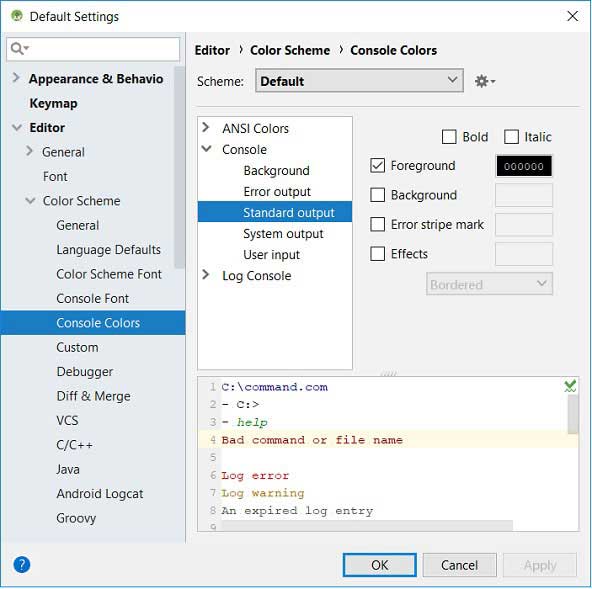Screen dimensions: 592x589
Task: Uncheck the Foreground checkbox
Action: (x=377, y=165)
